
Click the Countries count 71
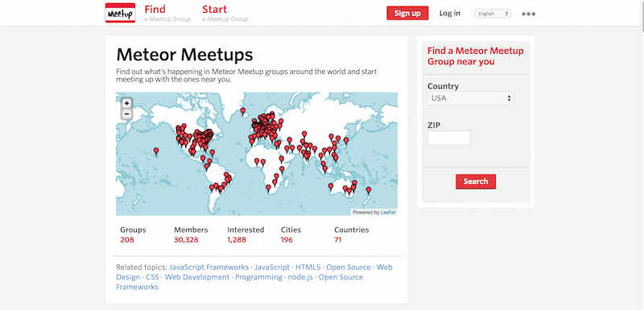pyautogui.click(x=338, y=240)
